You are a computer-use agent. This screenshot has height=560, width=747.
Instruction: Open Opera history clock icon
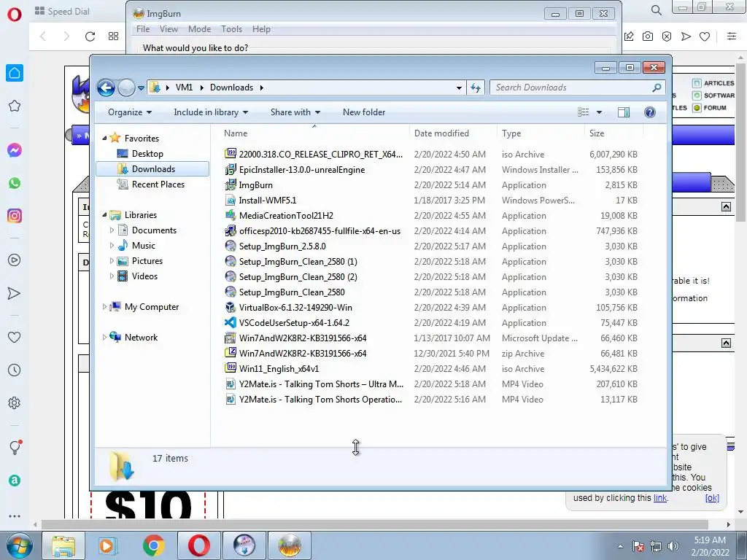(15, 370)
